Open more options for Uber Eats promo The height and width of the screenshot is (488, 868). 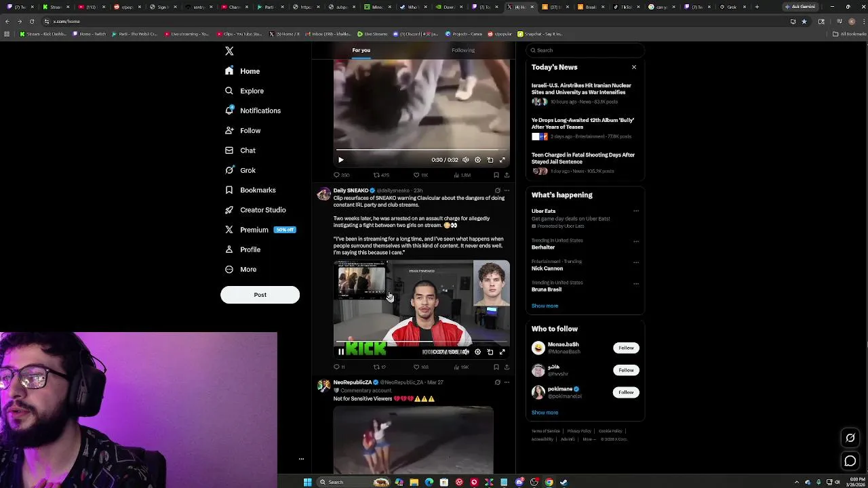(636, 211)
